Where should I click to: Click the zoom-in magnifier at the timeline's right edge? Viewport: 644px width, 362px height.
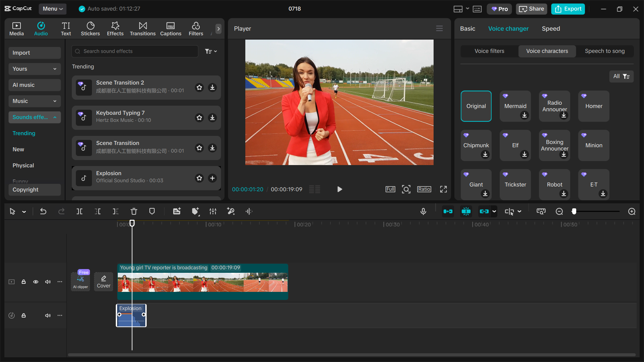click(631, 211)
